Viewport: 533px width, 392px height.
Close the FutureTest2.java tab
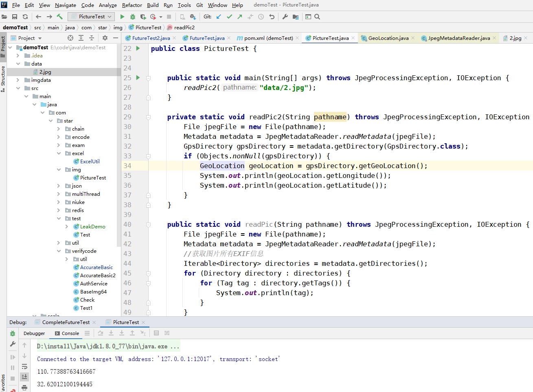175,38
